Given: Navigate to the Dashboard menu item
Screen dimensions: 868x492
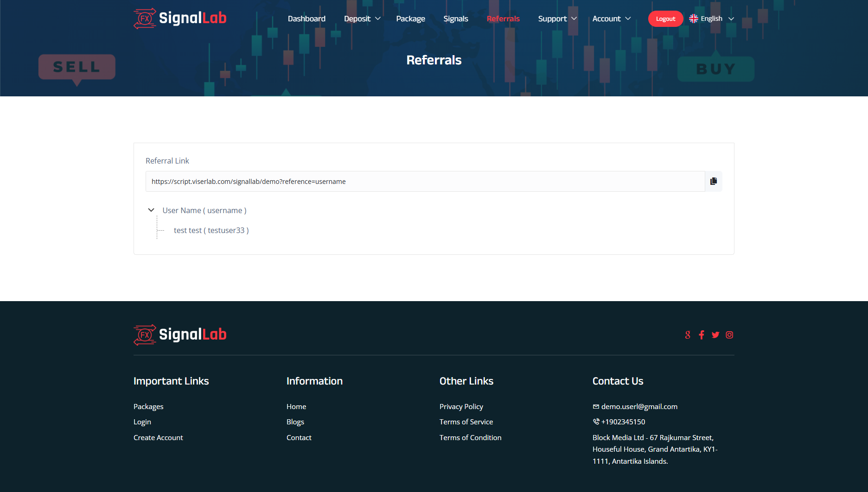Looking at the screenshot, I should point(306,19).
